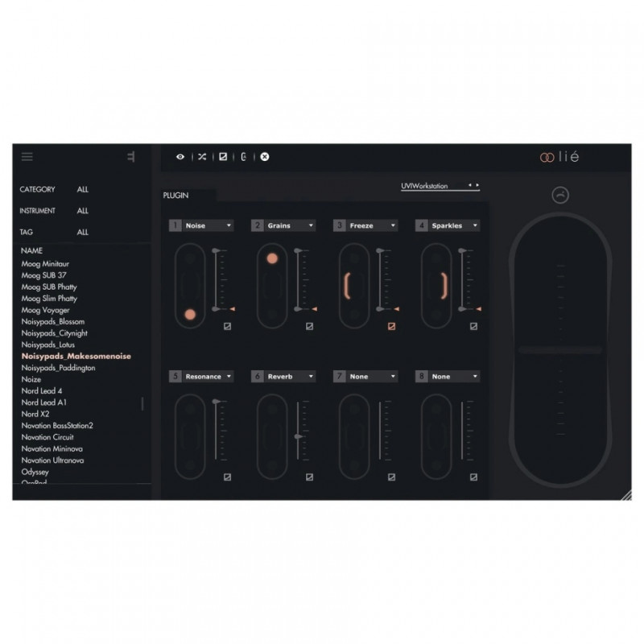Click the oo lié logo
The width and height of the screenshot is (644, 644).
(559, 156)
